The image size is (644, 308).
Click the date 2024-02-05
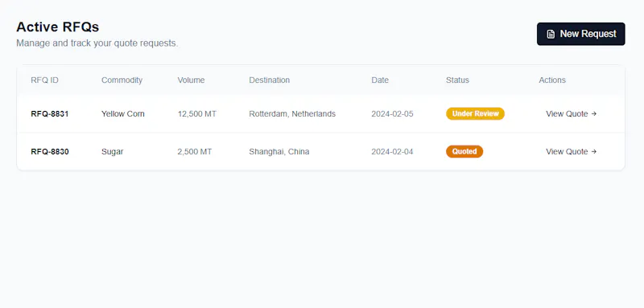coord(392,114)
